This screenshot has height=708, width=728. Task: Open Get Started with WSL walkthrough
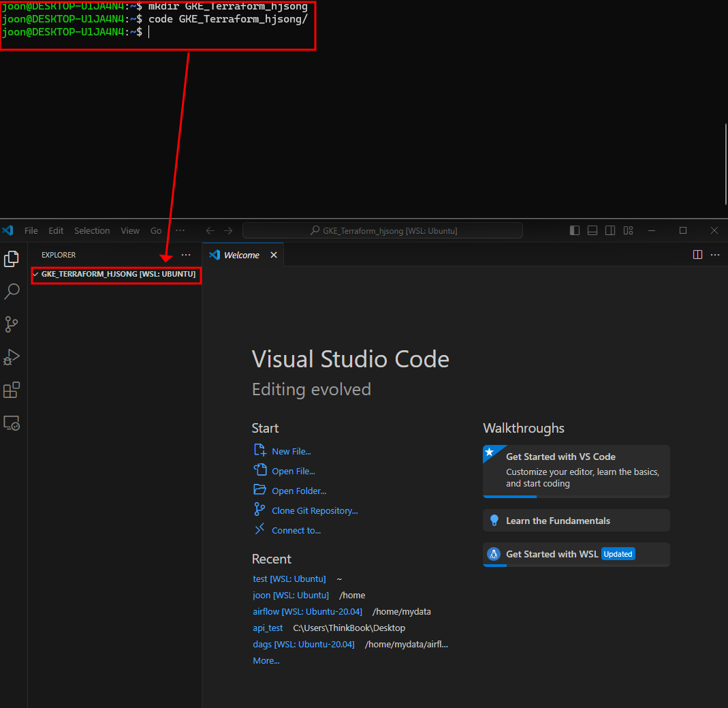click(576, 554)
